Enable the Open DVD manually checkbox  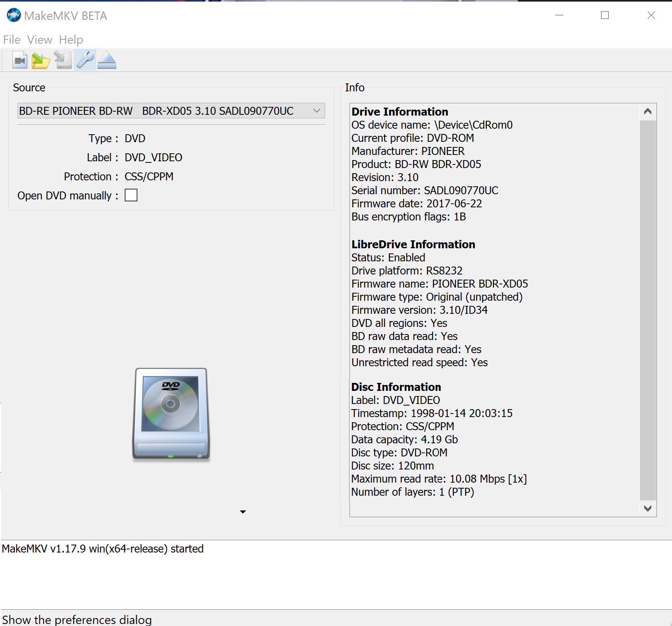[x=131, y=195]
